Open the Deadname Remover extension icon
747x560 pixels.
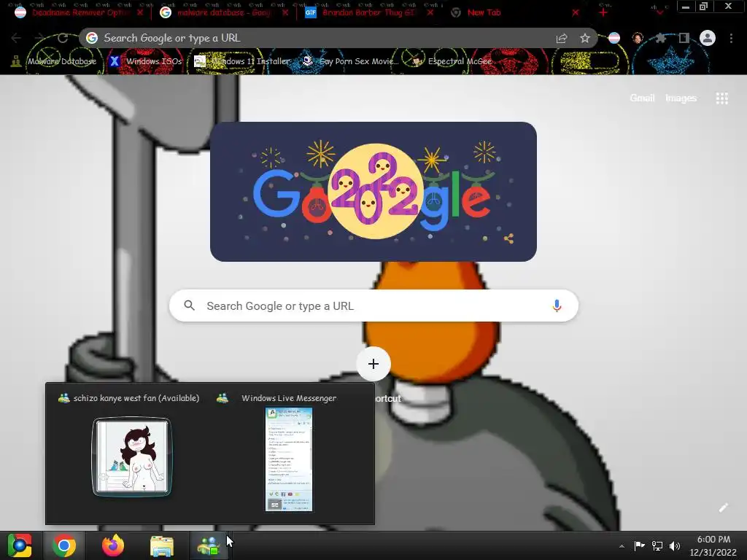[x=614, y=38]
